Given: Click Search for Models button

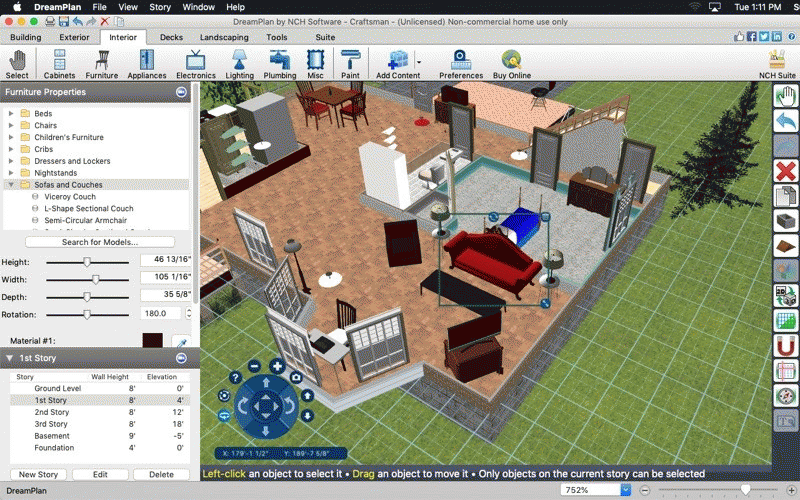Looking at the screenshot, I should coord(100,242).
